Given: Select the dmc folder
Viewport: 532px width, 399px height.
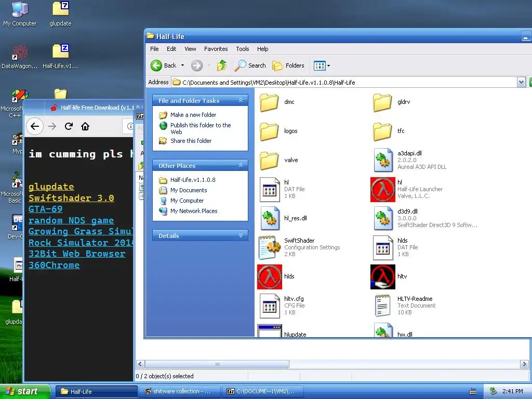Looking at the screenshot, I should (270, 102).
